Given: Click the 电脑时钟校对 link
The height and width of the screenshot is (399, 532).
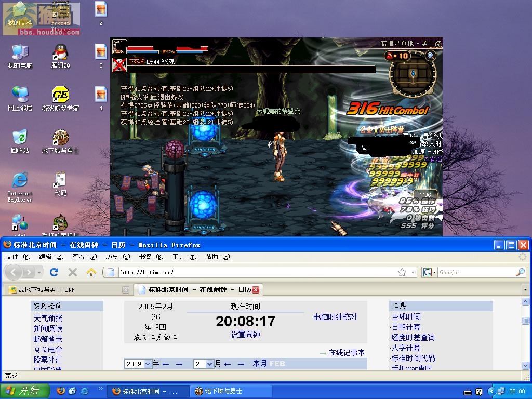Looking at the screenshot, I should pos(335,317).
